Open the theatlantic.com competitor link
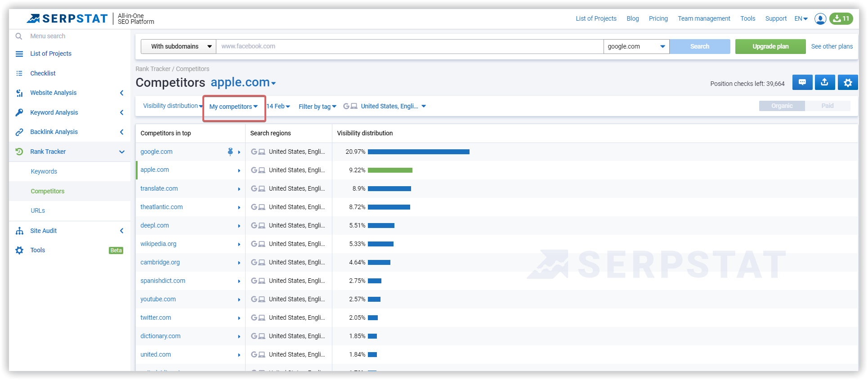The height and width of the screenshot is (380, 868). coord(161,207)
